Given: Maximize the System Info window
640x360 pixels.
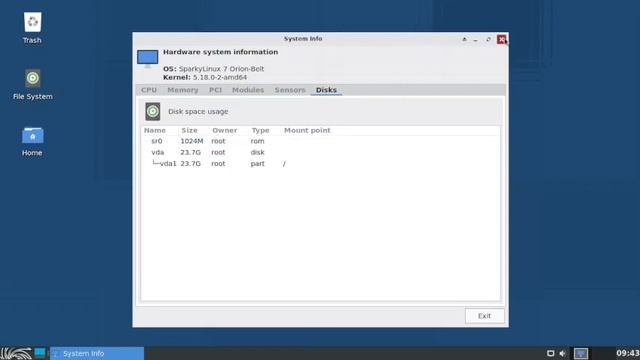Looking at the screenshot, I should tap(488, 40).
